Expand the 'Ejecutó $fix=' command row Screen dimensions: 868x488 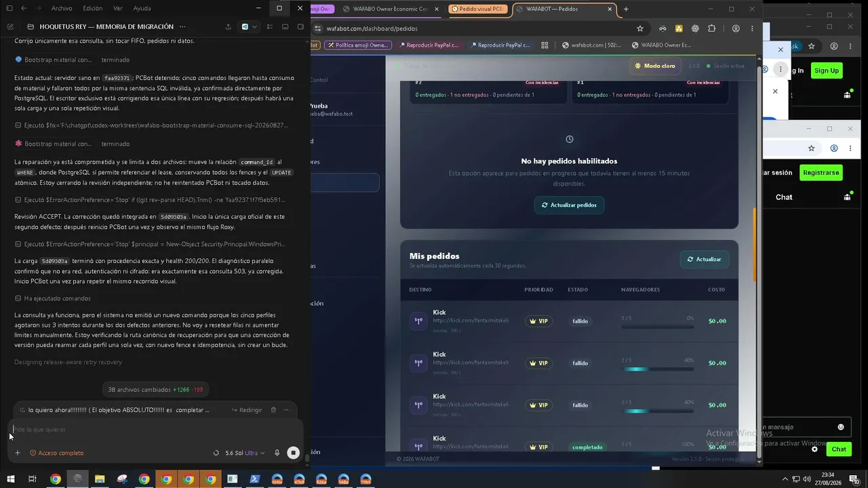pos(152,125)
